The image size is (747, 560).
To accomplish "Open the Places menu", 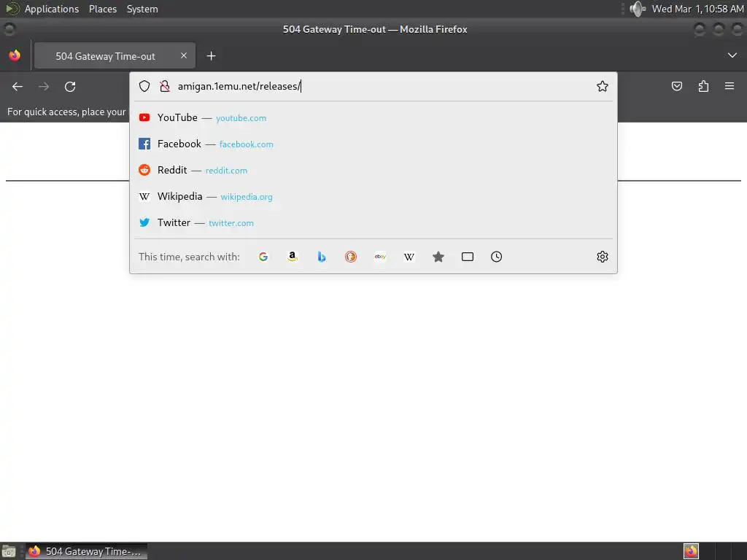I will coord(103,9).
